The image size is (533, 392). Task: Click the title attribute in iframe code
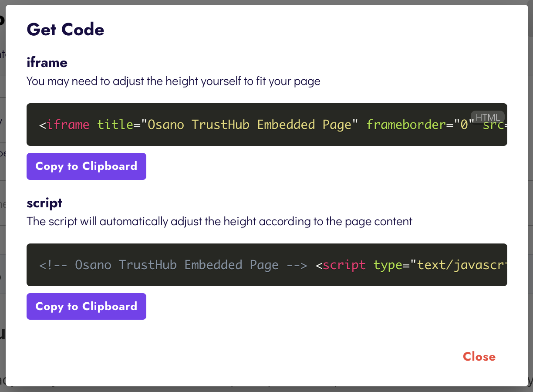(x=115, y=125)
